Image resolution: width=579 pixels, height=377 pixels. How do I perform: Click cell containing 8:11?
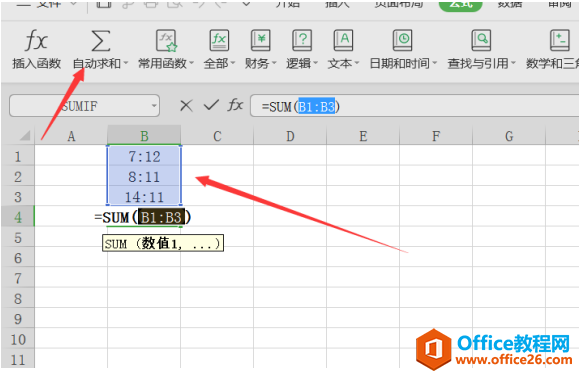144,176
